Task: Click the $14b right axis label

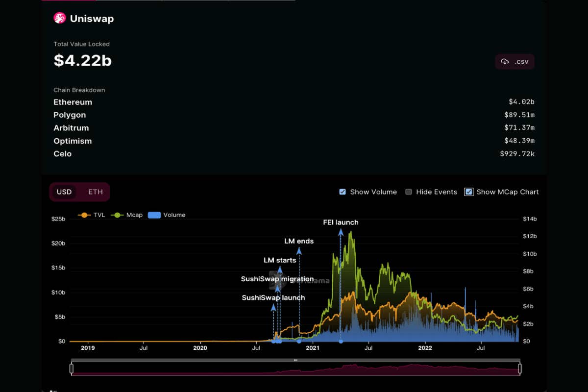Action: click(530, 219)
